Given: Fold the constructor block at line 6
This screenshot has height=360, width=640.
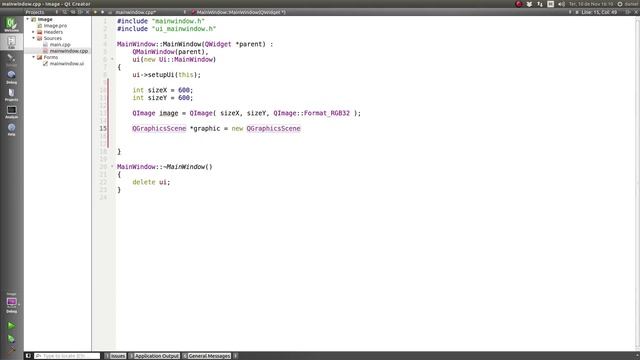Looking at the screenshot, I should click(x=112, y=60).
